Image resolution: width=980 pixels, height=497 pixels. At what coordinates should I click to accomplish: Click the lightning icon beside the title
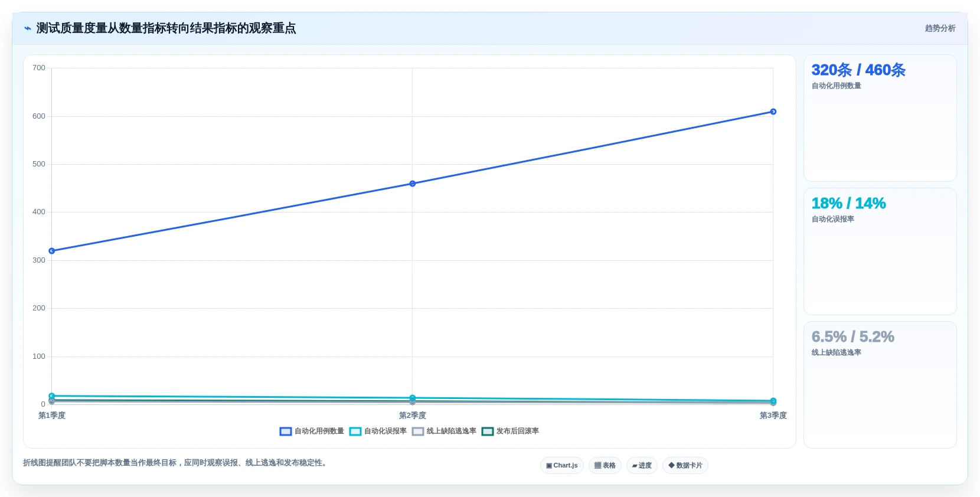27,28
